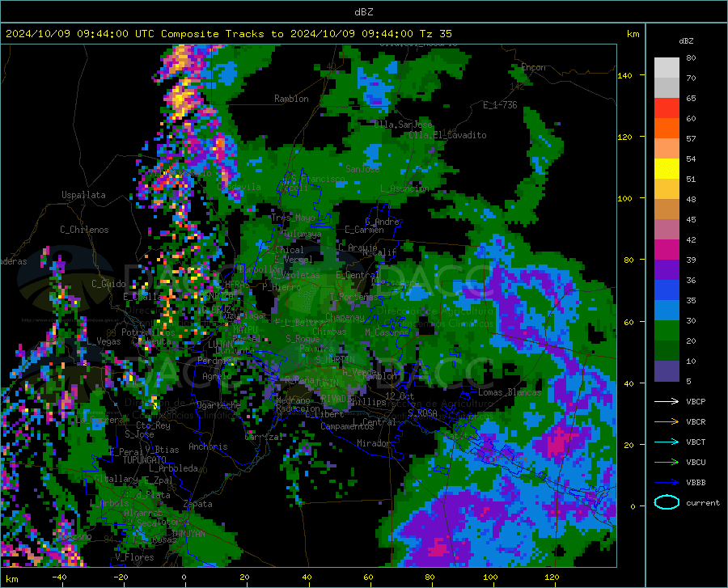Viewport: 728px width, 588px height.
Task: Click the 'S_MARTIN' map label
Action: point(335,360)
